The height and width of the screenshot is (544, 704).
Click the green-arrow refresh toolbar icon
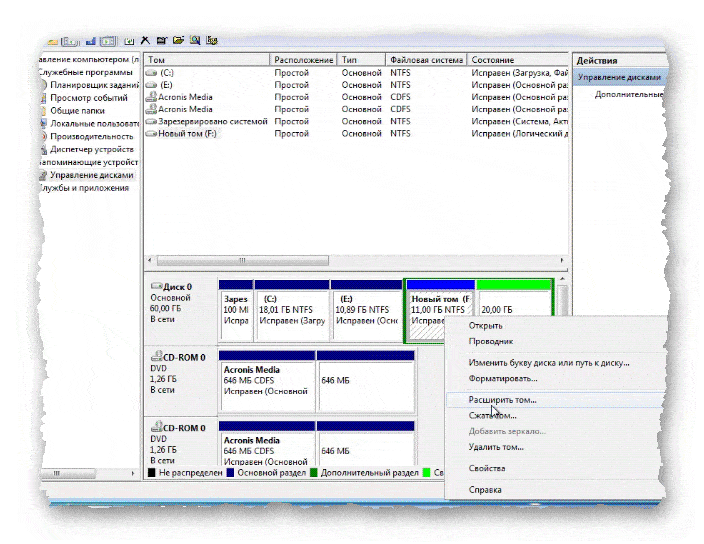[x=129, y=41]
